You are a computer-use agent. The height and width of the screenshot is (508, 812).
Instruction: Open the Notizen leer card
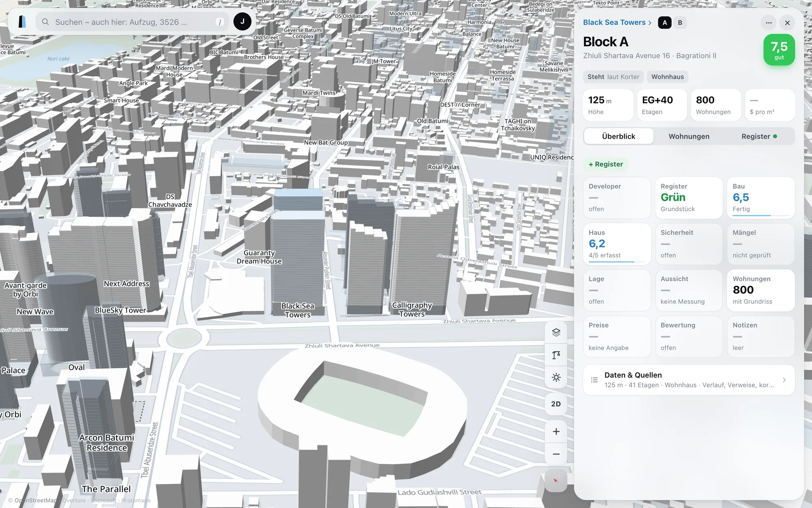(x=760, y=336)
